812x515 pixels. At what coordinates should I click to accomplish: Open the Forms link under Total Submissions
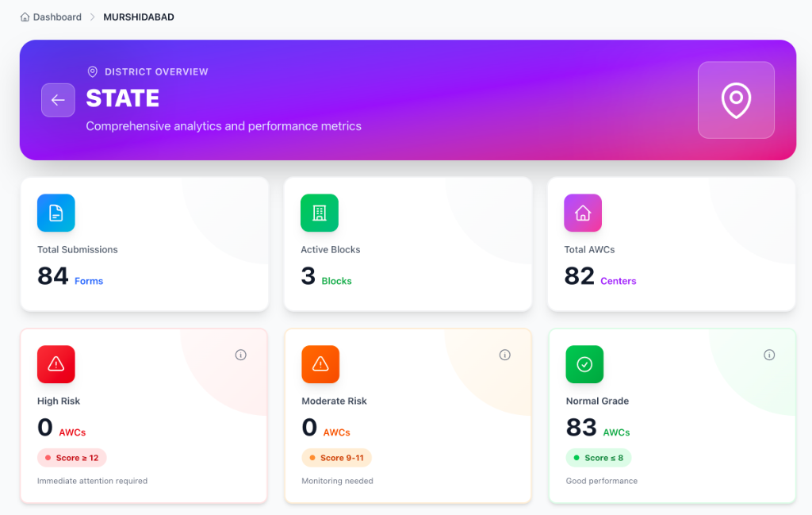[x=89, y=281]
